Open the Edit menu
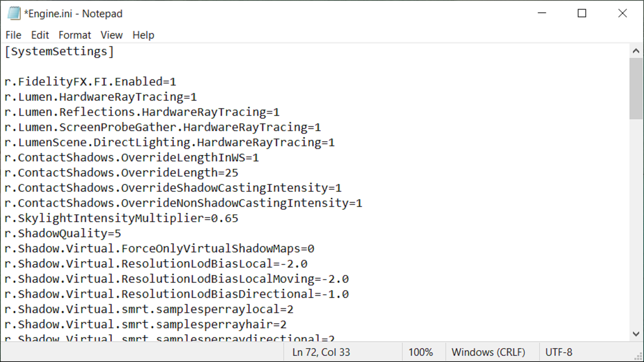The height and width of the screenshot is (362, 644). tap(40, 35)
